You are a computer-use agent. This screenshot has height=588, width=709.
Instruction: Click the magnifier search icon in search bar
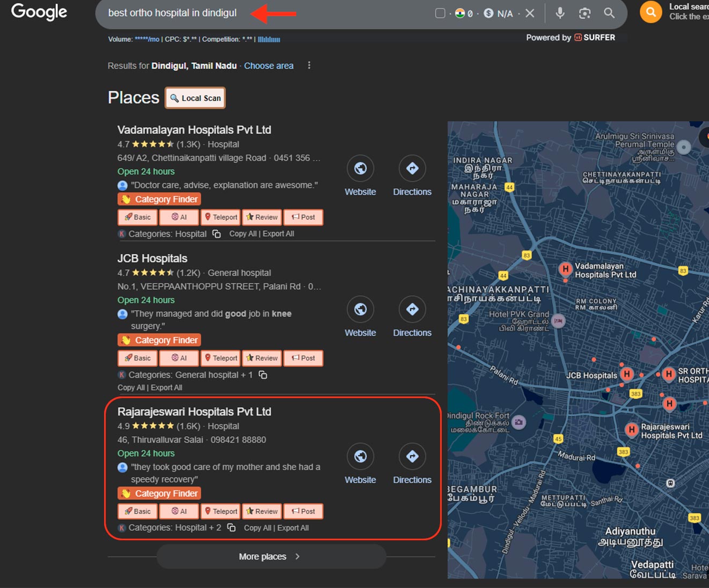[x=609, y=13]
